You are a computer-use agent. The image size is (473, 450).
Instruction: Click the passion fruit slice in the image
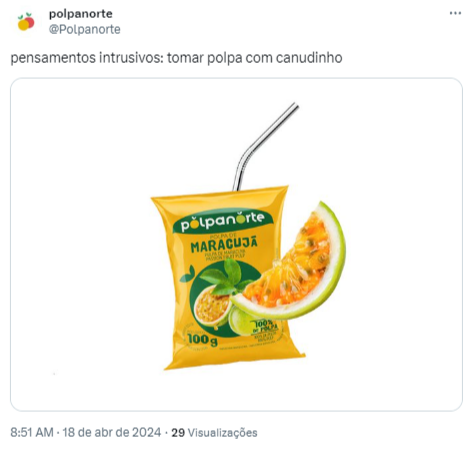coord(291,263)
